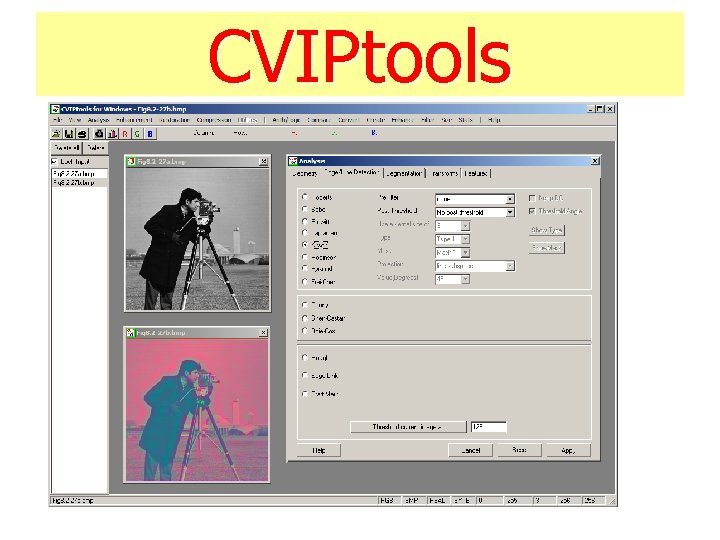Click the histogram toolbar icon
The height and width of the screenshot is (540, 720).
(x=112, y=134)
